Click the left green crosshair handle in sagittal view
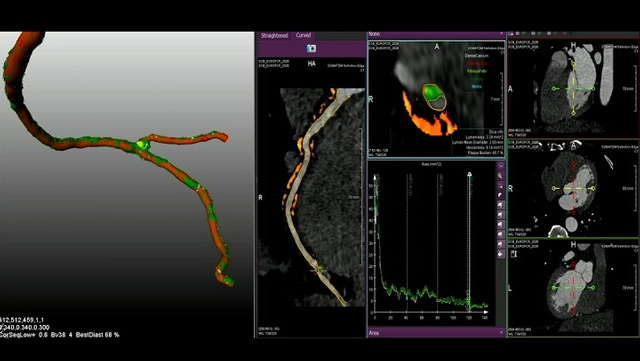This screenshot has width=640, height=361. click(x=553, y=88)
